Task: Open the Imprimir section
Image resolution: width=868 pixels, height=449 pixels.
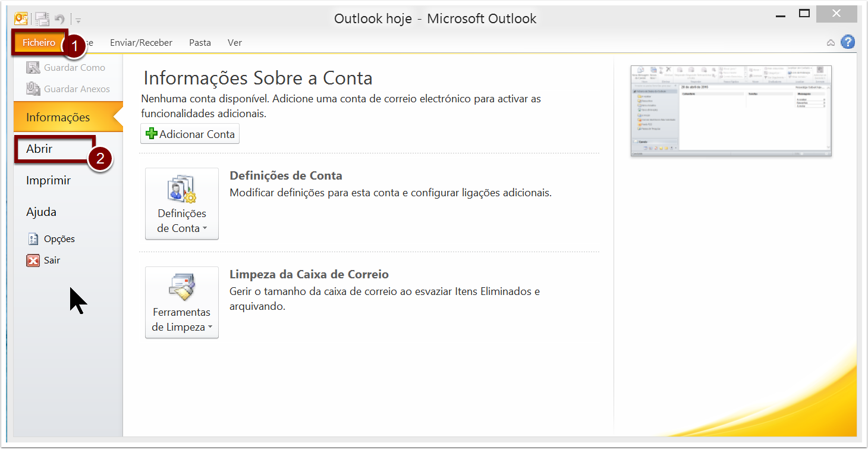Action: [48, 180]
